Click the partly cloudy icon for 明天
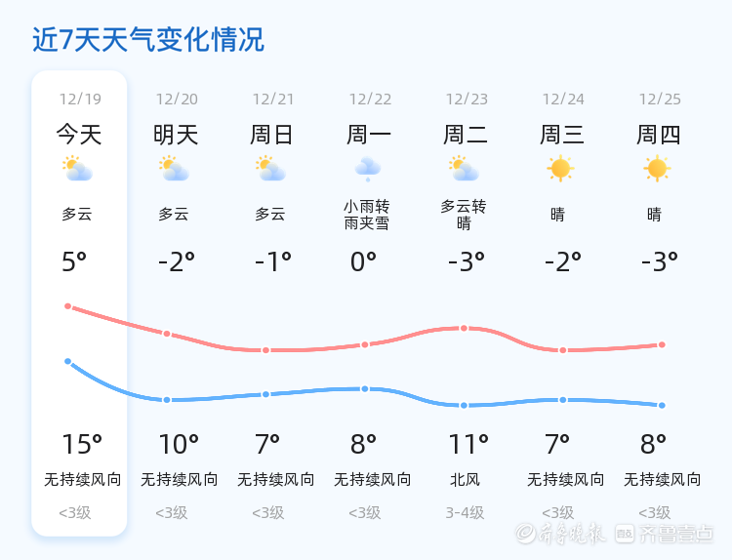 174,169
